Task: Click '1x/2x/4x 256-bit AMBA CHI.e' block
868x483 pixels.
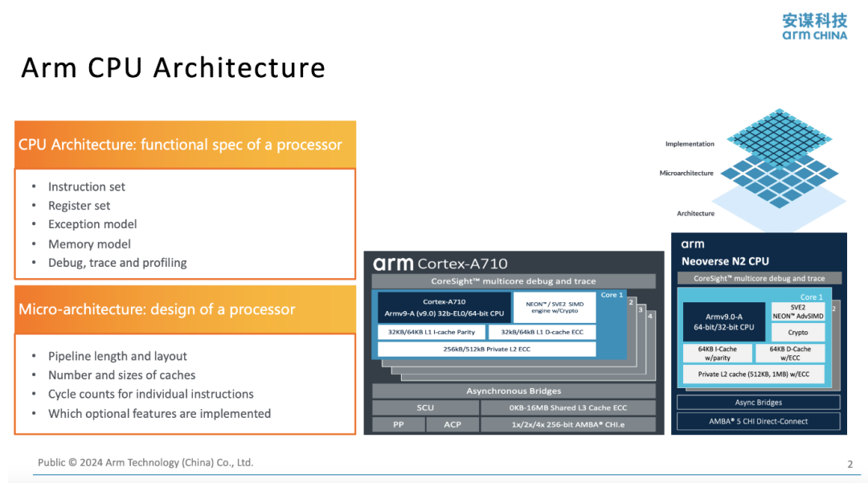Action: point(568,425)
